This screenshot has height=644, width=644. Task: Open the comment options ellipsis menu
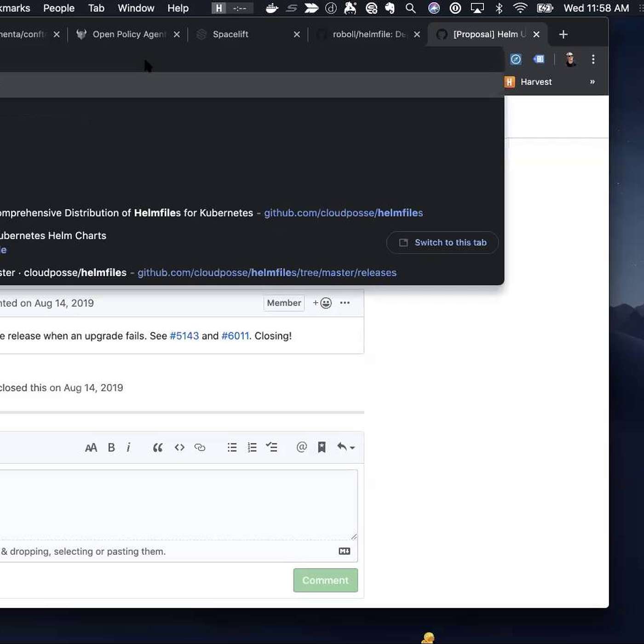click(345, 303)
